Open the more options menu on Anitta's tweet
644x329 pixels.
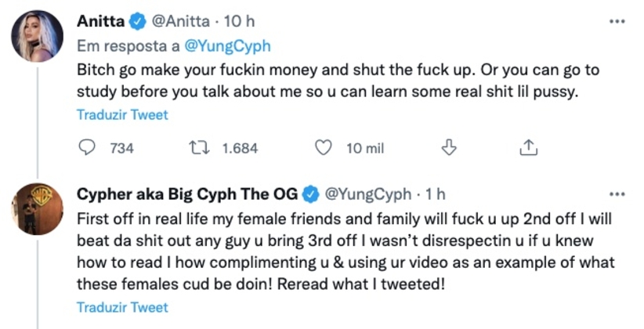pos(617,21)
